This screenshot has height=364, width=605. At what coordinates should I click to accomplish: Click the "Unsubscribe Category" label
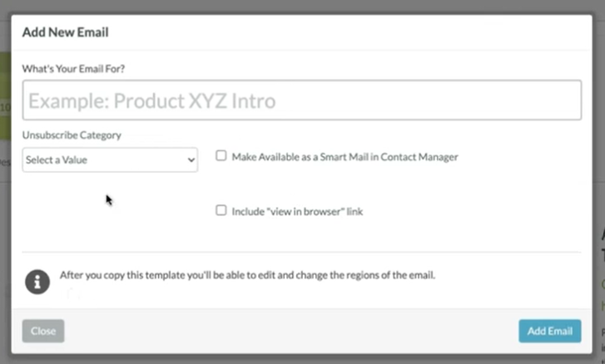pos(72,135)
